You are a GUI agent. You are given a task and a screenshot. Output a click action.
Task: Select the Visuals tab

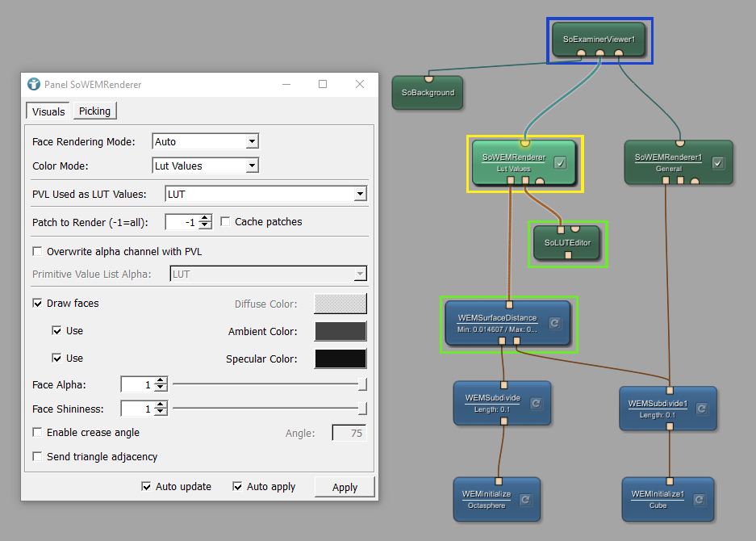48,111
